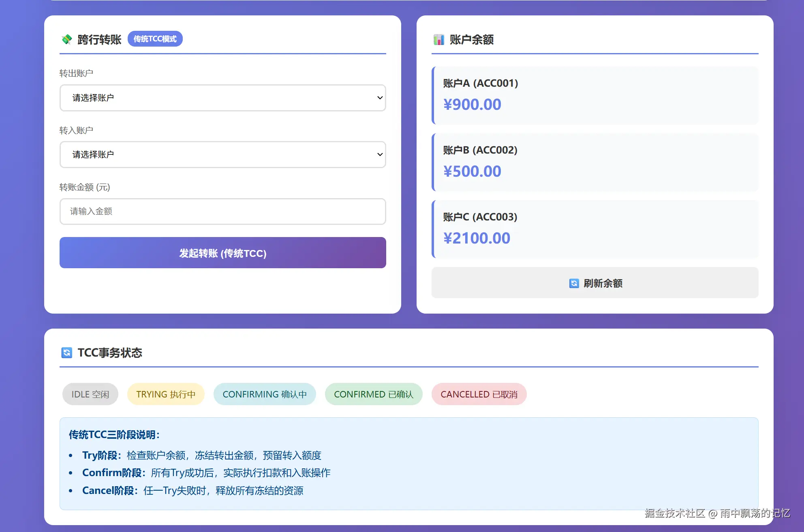Image resolution: width=804 pixels, height=532 pixels.
Task: Click the money icon beside 跨行转账
Action: click(67, 39)
